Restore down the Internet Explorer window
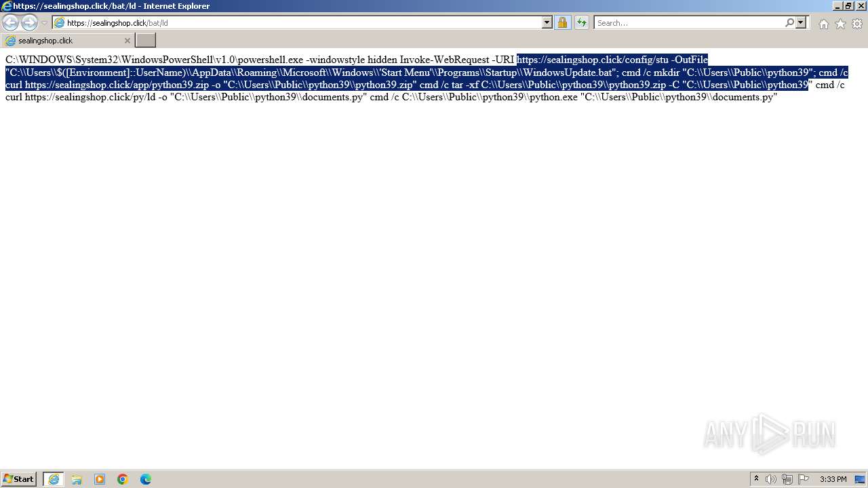The image size is (868, 488). tap(848, 6)
